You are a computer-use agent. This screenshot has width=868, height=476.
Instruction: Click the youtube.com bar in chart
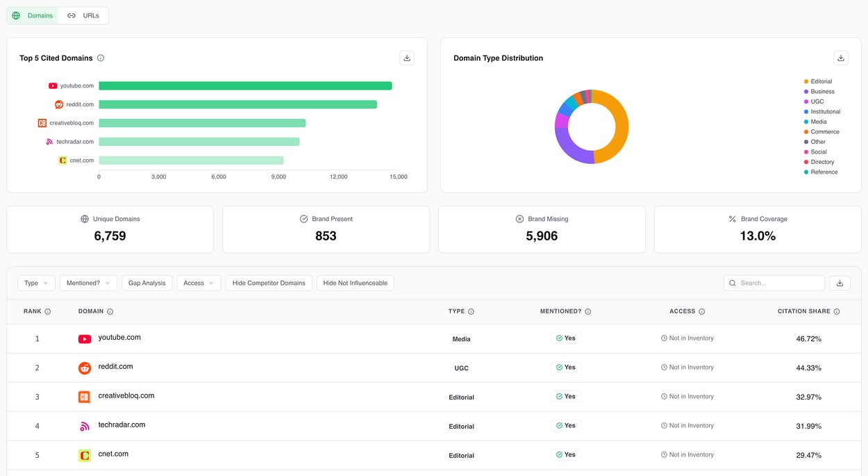click(x=245, y=85)
